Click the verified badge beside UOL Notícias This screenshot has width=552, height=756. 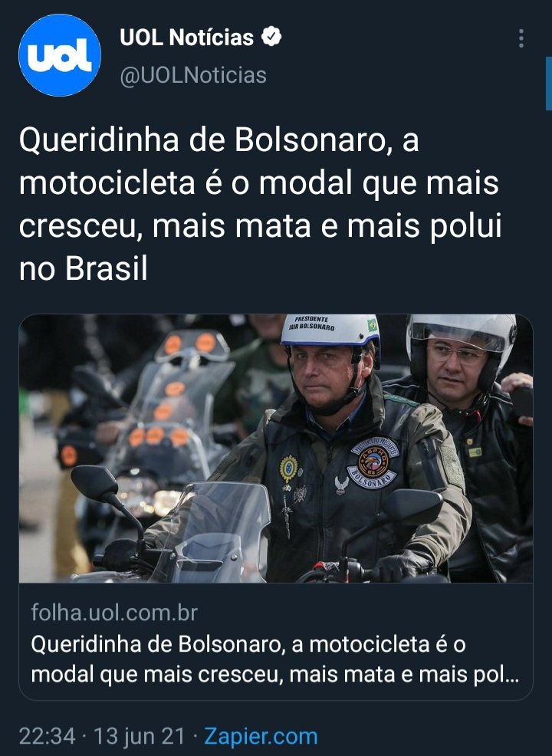(271, 37)
